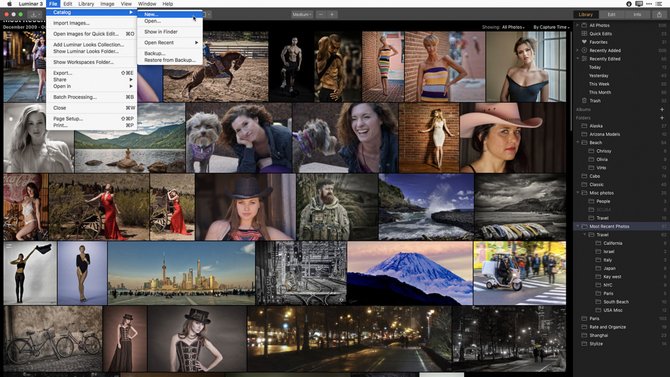Select This Week under Recently Edited
The height and width of the screenshot is (377, 670).
[x=599, y=84]
